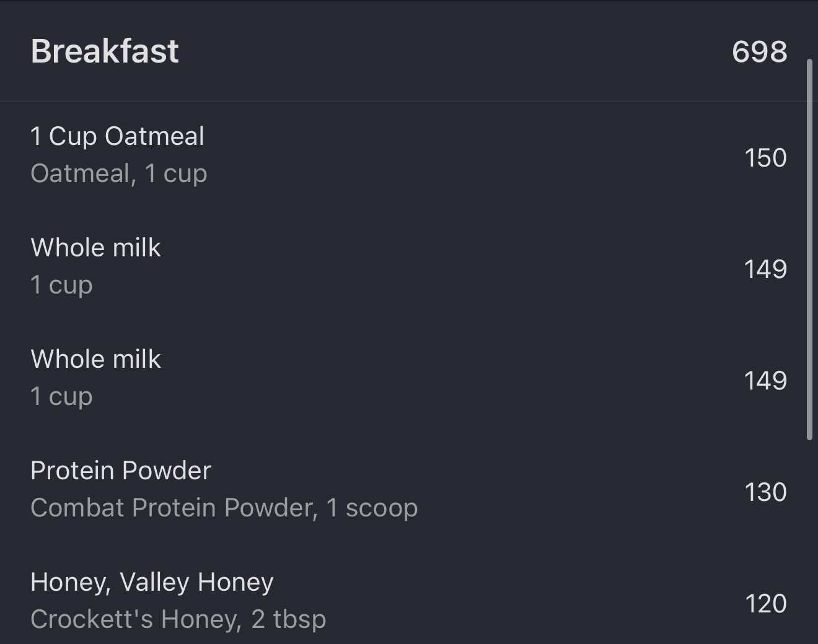Image resolution: width=818 pixels, height=644 pixels.
Task: Open the upper Whole milk entry title
Action: [95, 248]
